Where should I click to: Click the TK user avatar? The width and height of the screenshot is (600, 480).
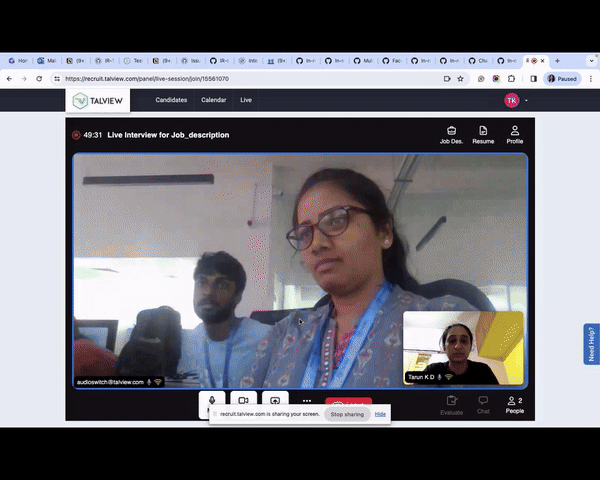coord(512,100)
